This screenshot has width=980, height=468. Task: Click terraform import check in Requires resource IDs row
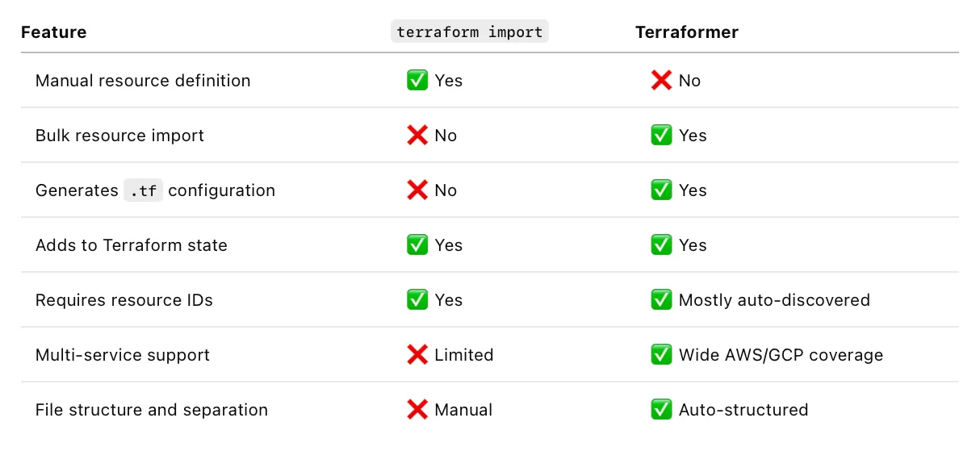417,300
